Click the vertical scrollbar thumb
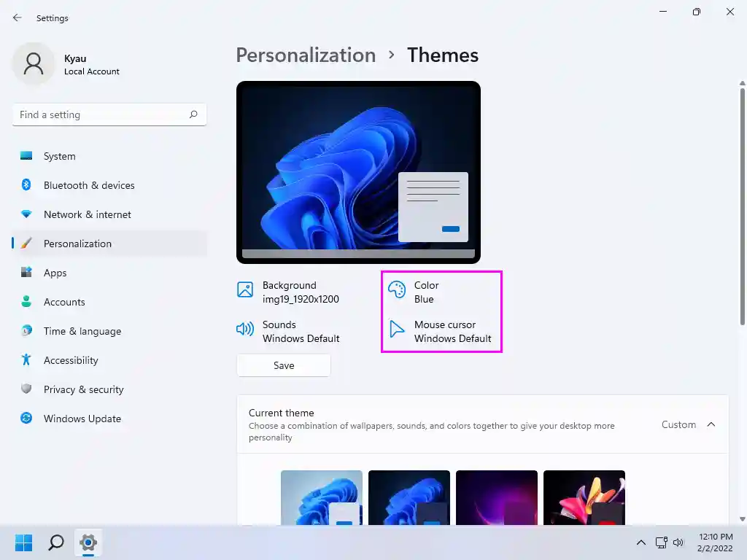This screenshot has width=747, height=560. (x=742, y=206)
